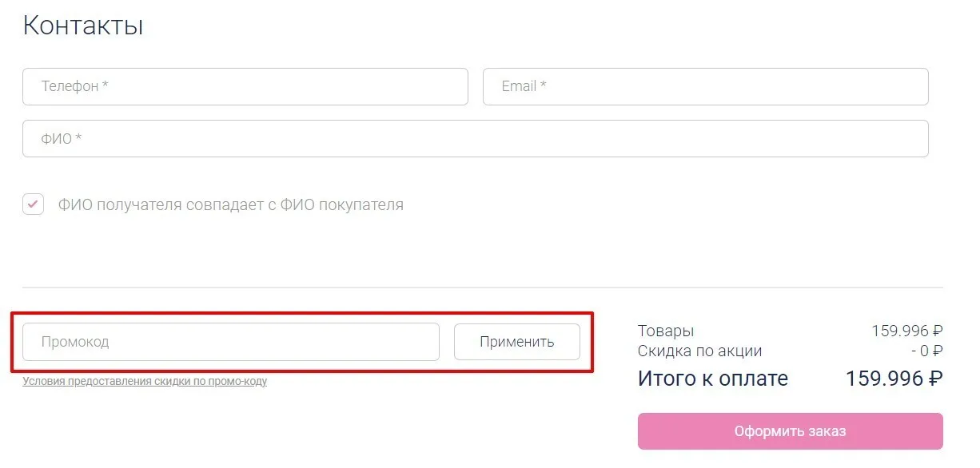980x468 pixels.
Task: Click the 'ФИО получателя совпадает с ФИО покупателя' label
Action: coord(231,204)
